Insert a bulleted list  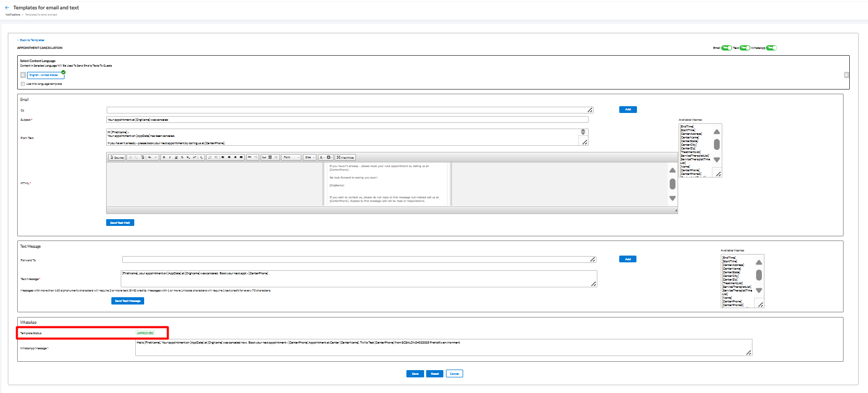[x=216, y=157]
